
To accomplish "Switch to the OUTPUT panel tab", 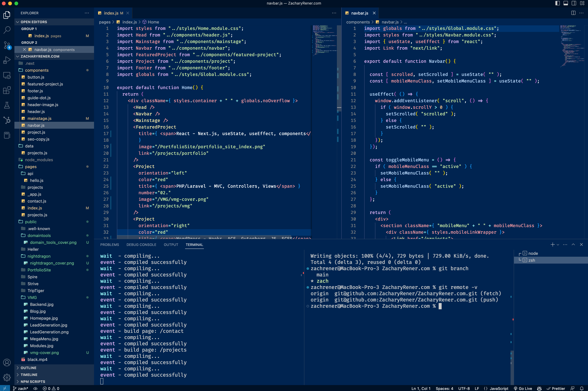I will (171, 245).
